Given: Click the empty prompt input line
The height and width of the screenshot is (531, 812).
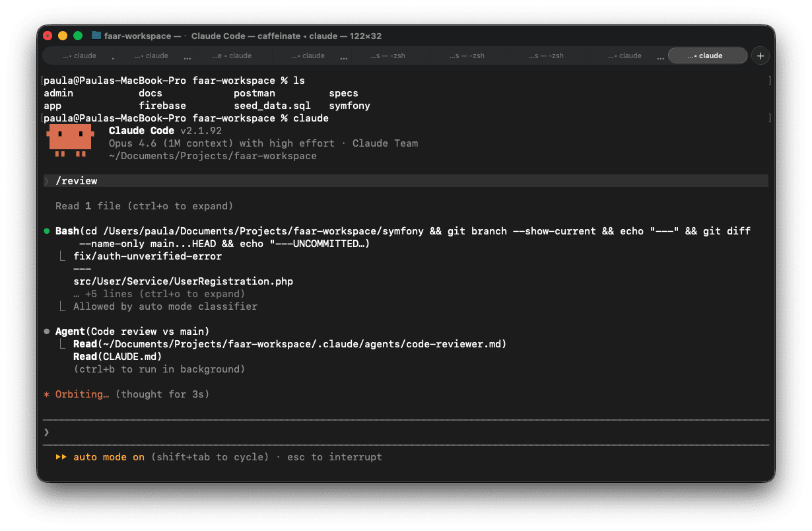Looking at the screenshot, I should (x=264, y=433).
